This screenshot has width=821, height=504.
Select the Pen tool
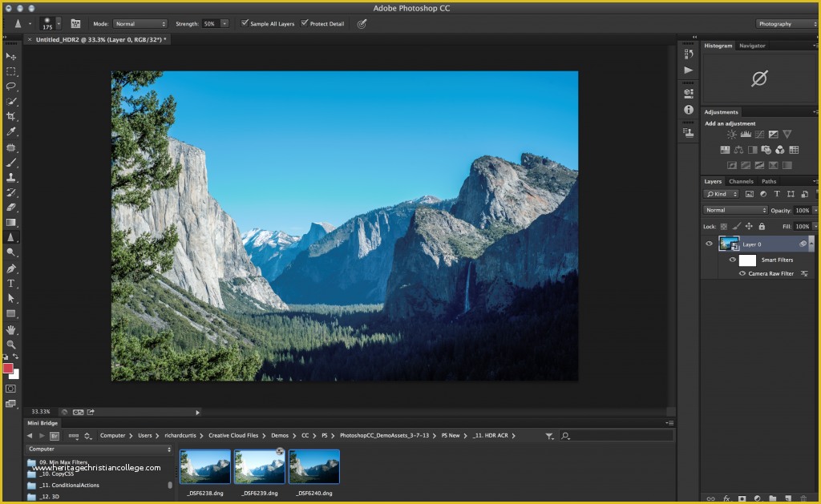click(x=10, y=268)
